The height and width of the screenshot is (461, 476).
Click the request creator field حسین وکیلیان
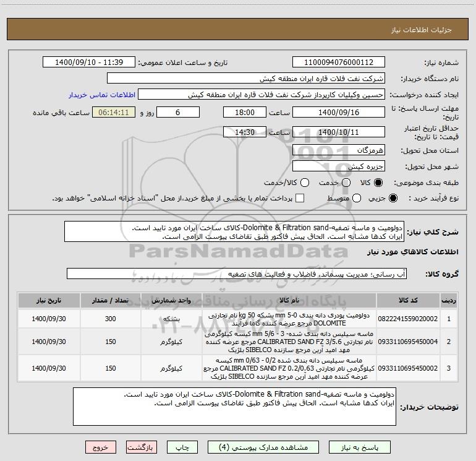point(261,95)
